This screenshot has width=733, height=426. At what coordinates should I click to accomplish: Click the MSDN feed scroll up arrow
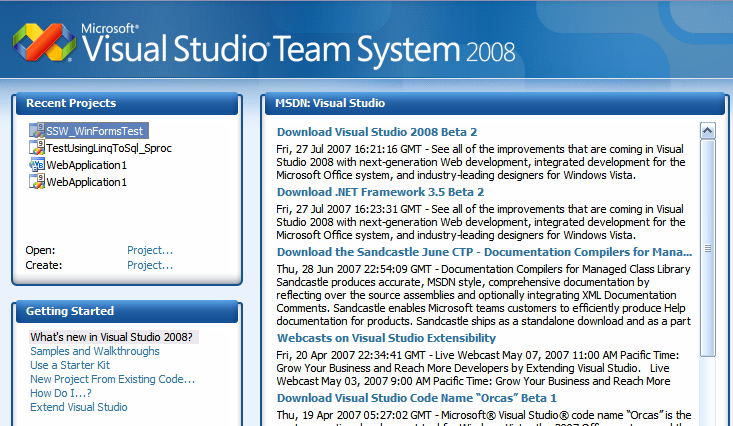(x=708, y=130)
